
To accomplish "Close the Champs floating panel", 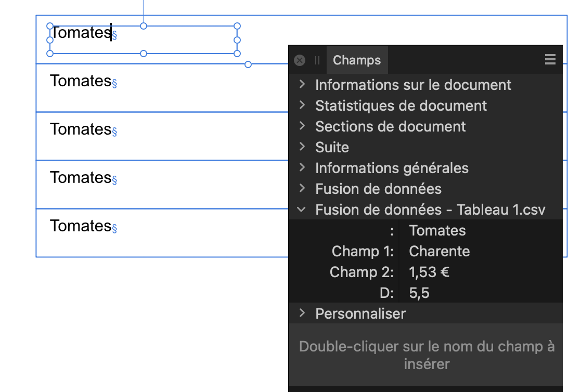I will [x=300, y=60].
